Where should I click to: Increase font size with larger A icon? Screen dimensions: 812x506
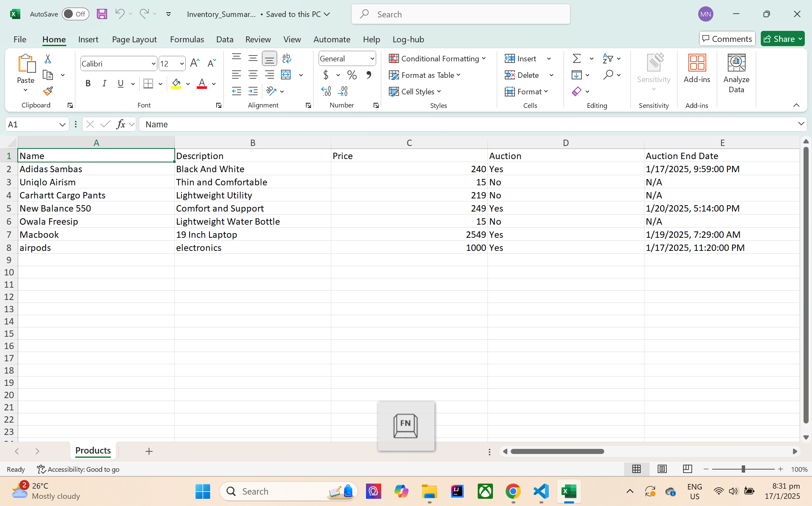point(195,63)
